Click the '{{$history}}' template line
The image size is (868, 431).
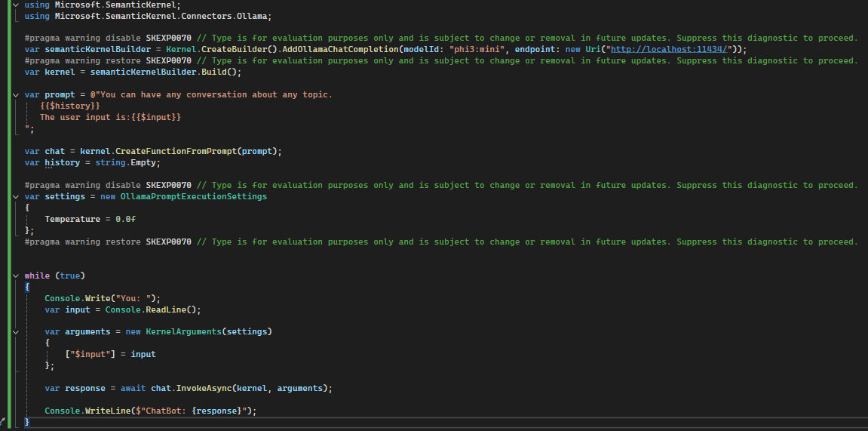coord(70,106)
